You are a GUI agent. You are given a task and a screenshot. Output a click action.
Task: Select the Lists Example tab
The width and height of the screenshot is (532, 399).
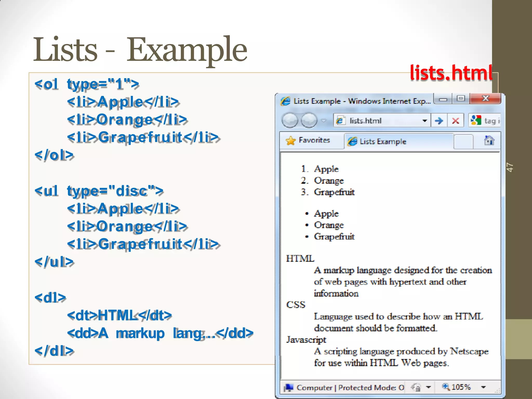click(x=399, y=141)
